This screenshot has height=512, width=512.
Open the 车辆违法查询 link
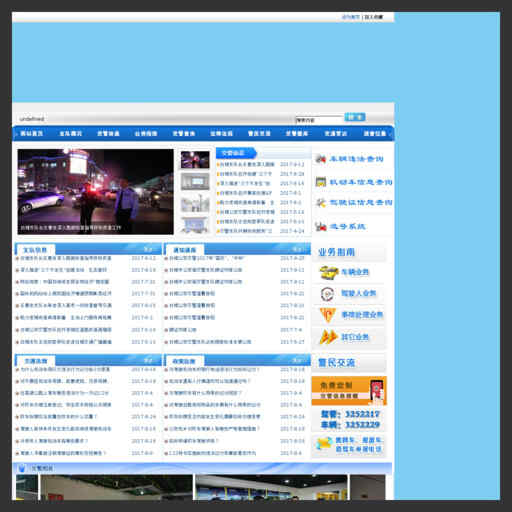click(356, 159)
